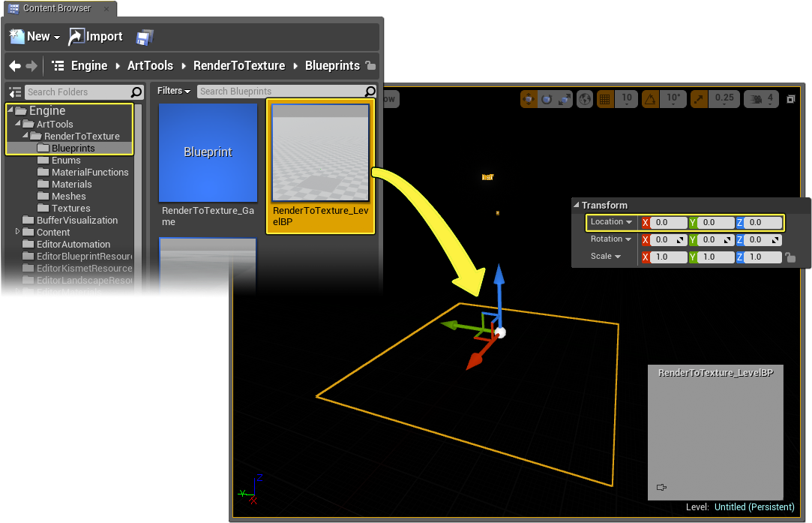The height and width of the screenshot is (523, 812).
Task: Toggle the Scale lock in Transform panel
Action: [x=790, y=257]
